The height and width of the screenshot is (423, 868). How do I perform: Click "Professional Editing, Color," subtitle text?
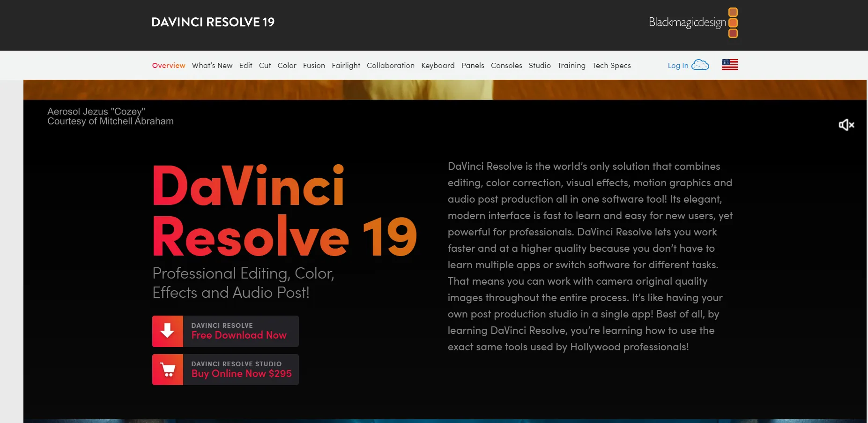coord(243,273)
